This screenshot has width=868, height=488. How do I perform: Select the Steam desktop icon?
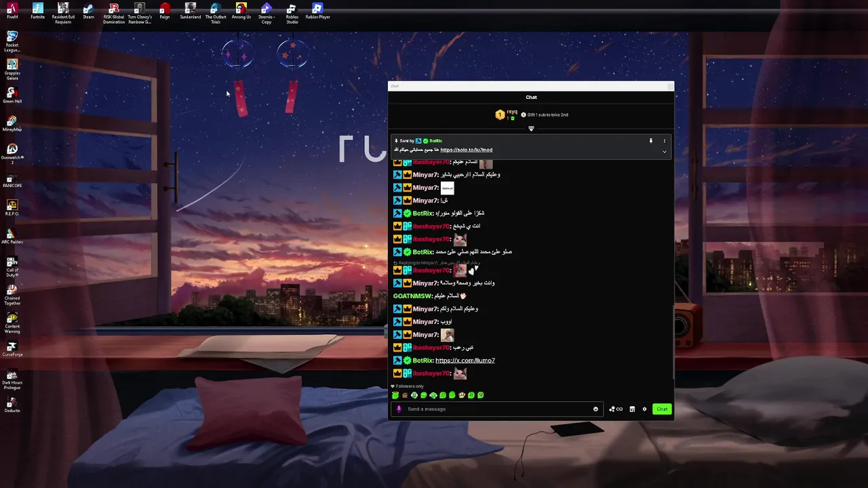coord(88,11)
